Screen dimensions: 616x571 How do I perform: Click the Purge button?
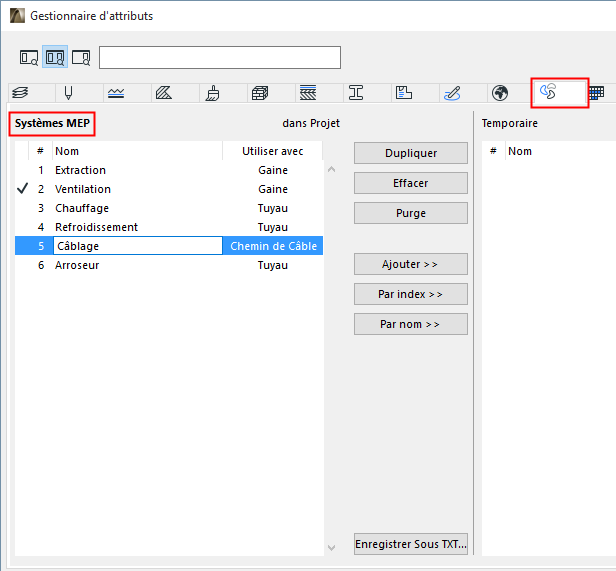tap(411, 213)
